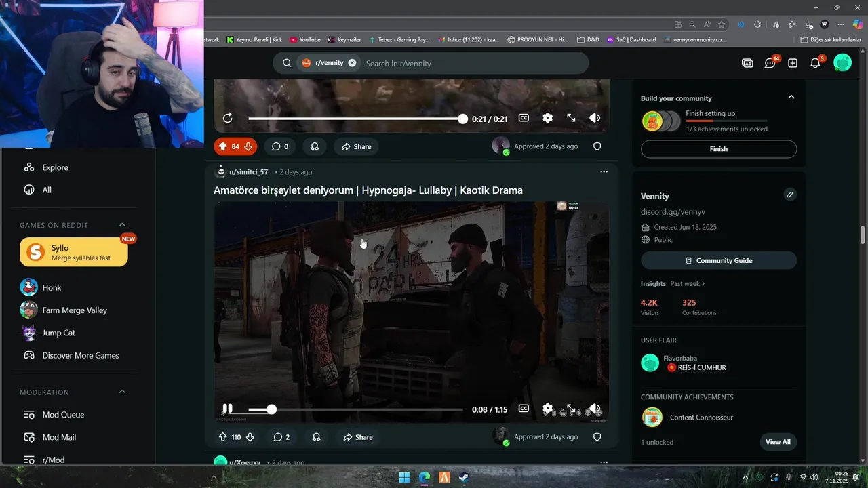Open mod shield on the 84-vote post

(597, 146)
